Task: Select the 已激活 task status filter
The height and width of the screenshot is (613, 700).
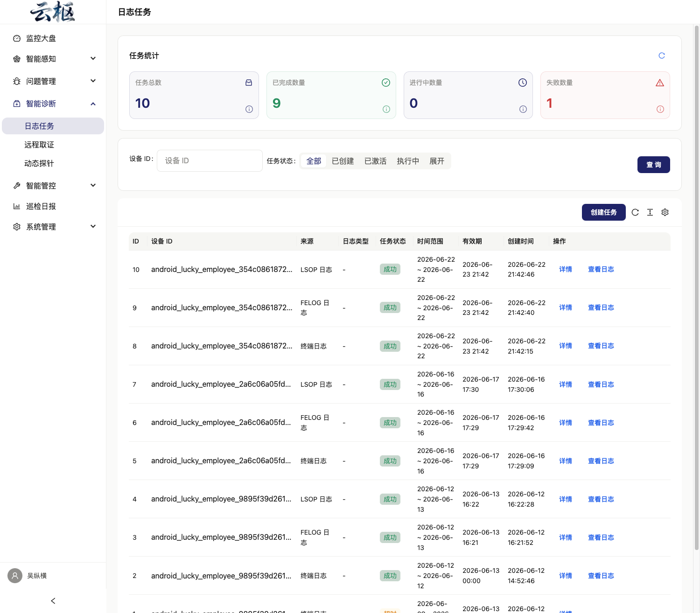Action: (376, 161)
